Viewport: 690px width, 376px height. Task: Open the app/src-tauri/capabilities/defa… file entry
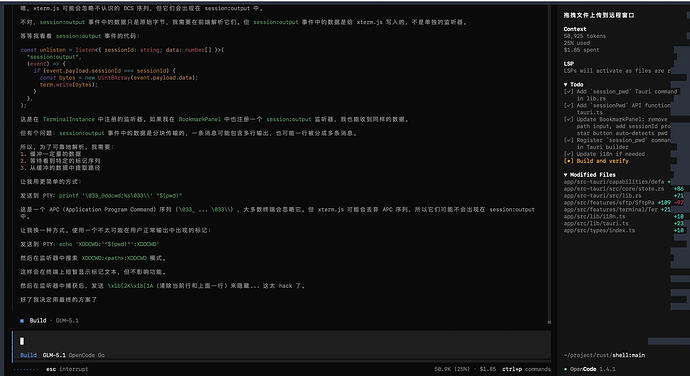pos(614,182)
